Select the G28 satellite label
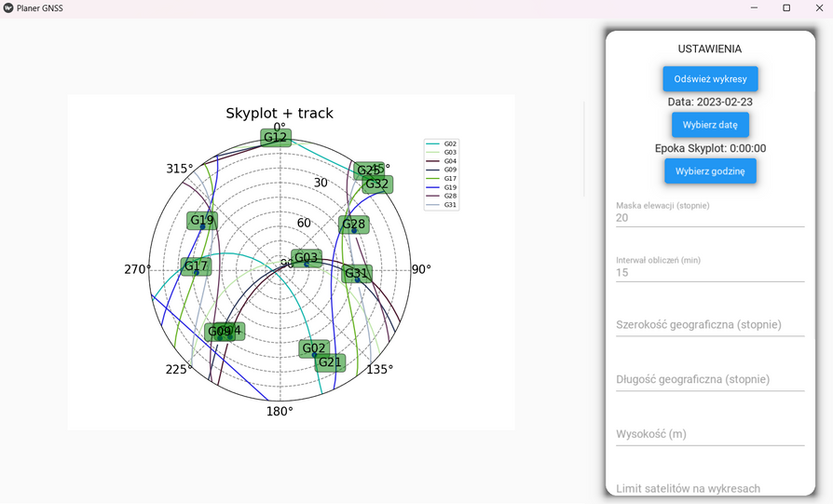833x504 pixels. pyautogui.click(x=353, y=225)
